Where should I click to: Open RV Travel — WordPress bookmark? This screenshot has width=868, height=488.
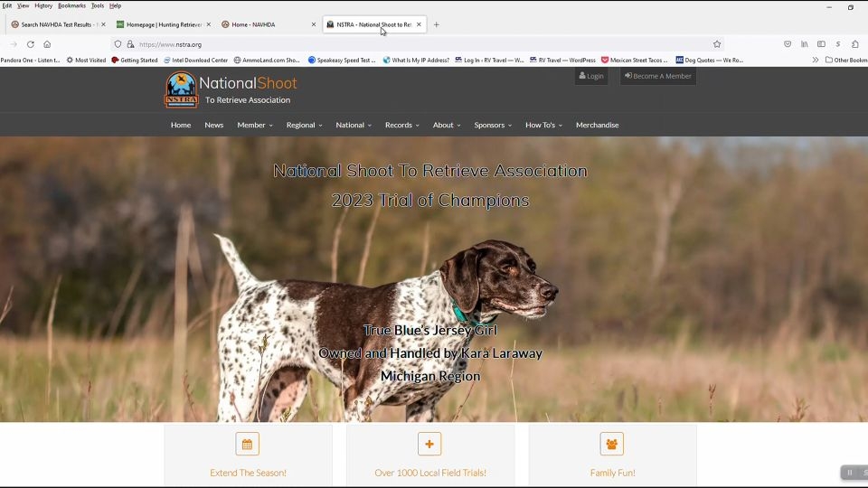pyautogui.click(x=562, y=60)
